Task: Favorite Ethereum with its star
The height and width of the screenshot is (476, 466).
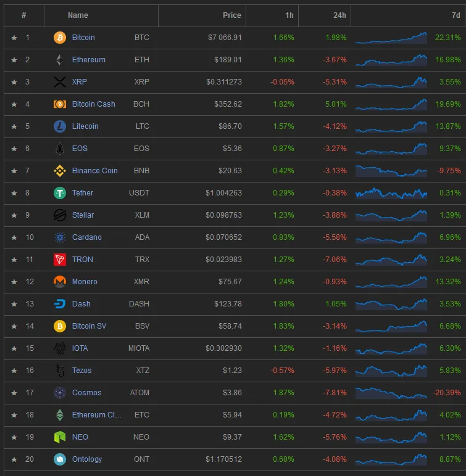Action: pos(14,60)
